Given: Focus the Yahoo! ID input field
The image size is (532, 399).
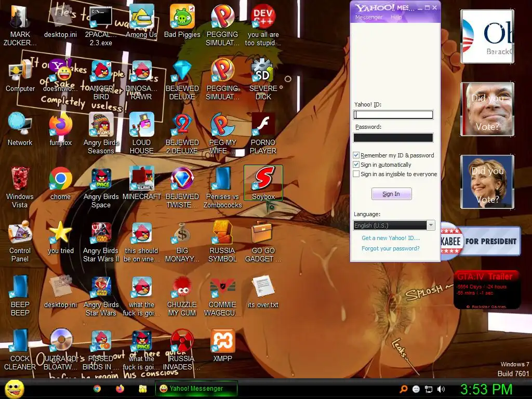Looking at the screenshot, I should click(x=393, y=115).
